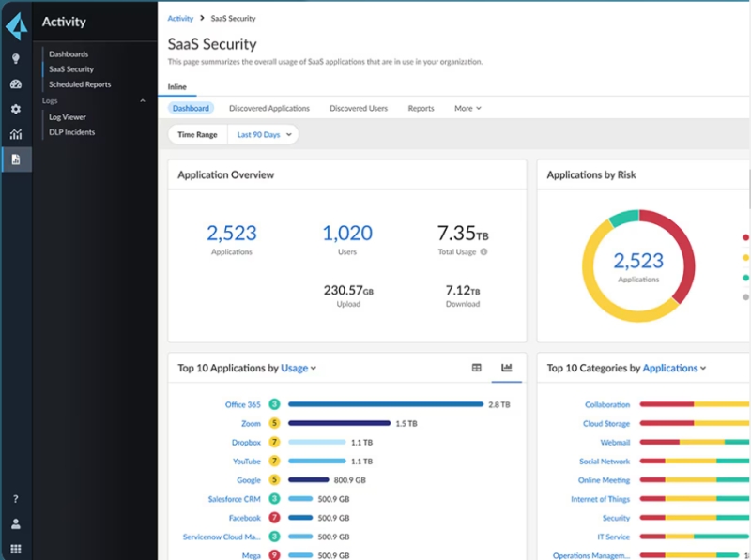Switch Top 10 Applications to chart view
The height and width of the screenshot is (560, 751).
pyautogui.click(x=506, y=368)
